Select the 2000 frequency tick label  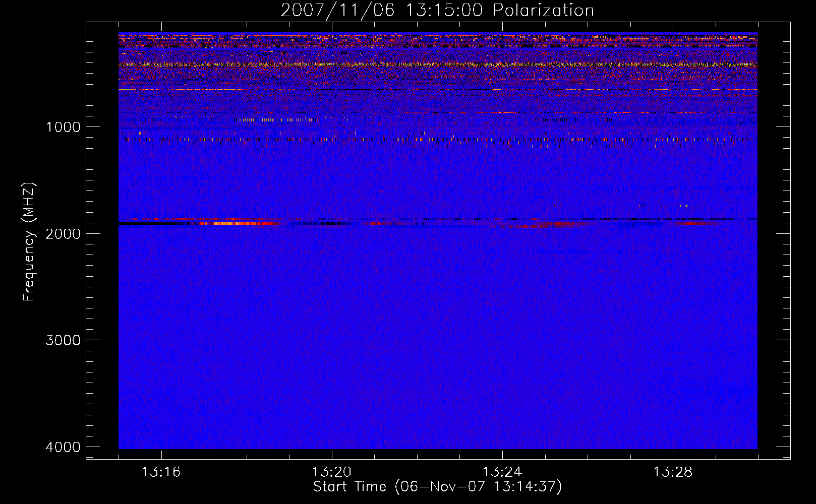click(x=63, y=234)
